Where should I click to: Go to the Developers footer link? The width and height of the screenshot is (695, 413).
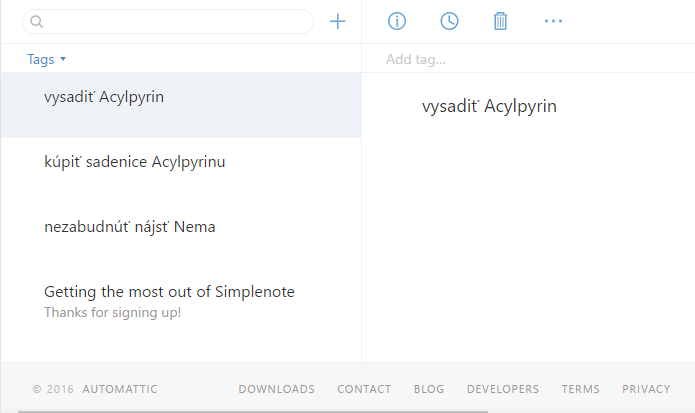[x=503, y=389]
